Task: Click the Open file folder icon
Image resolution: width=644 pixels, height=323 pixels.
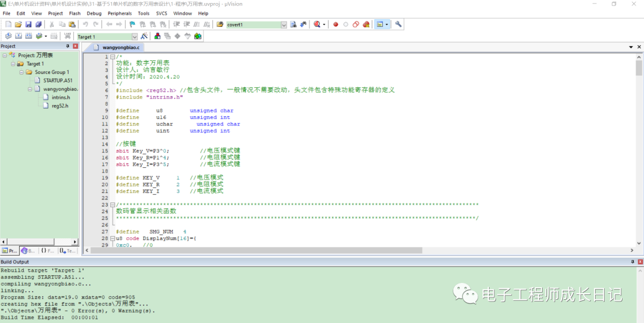Action: point(18,24)
